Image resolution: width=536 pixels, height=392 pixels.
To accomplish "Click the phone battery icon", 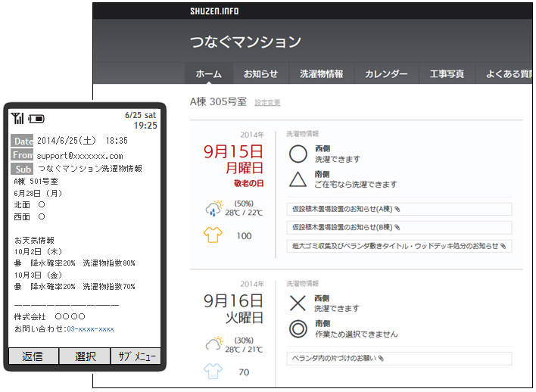I will [36, 119].
